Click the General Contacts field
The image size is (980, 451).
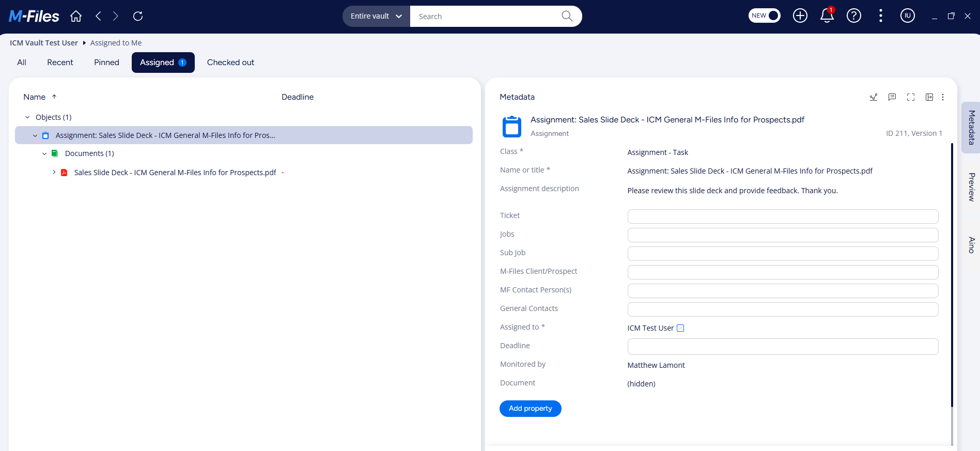coord(783,309)
